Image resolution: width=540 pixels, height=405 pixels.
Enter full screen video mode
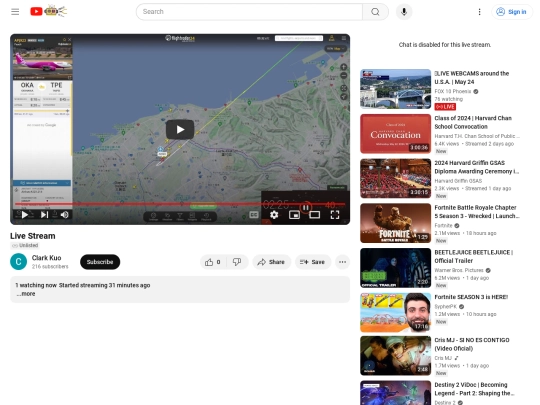335,215
